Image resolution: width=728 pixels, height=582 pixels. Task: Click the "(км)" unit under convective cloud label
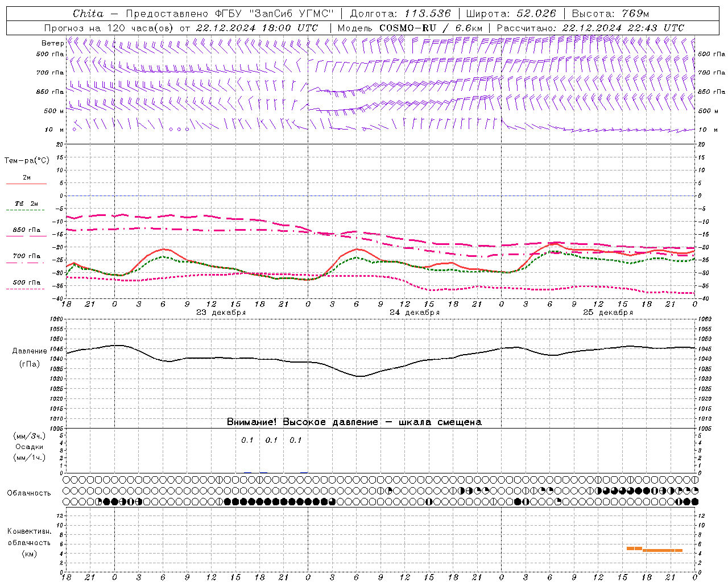pos(30,554)
